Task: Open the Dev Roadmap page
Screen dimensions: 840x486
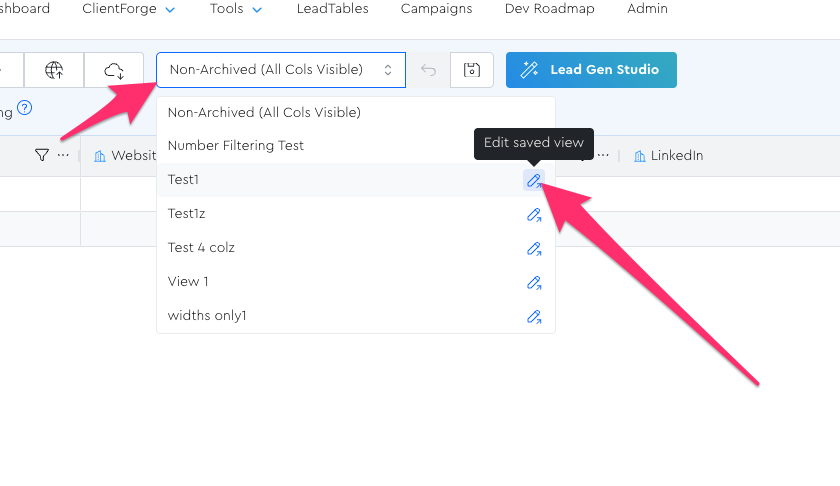Action: pos(549,9)
